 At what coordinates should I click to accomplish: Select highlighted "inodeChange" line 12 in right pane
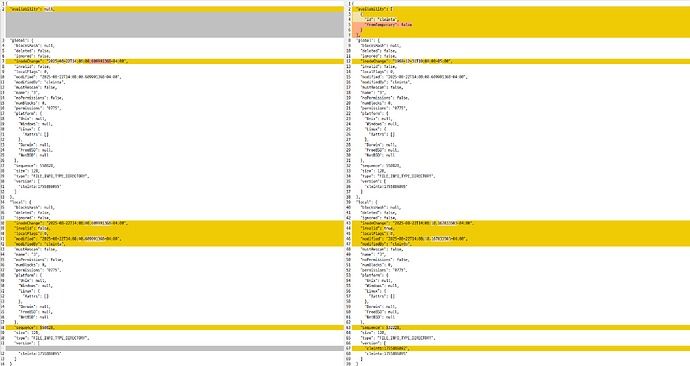(x=521, y=62)
